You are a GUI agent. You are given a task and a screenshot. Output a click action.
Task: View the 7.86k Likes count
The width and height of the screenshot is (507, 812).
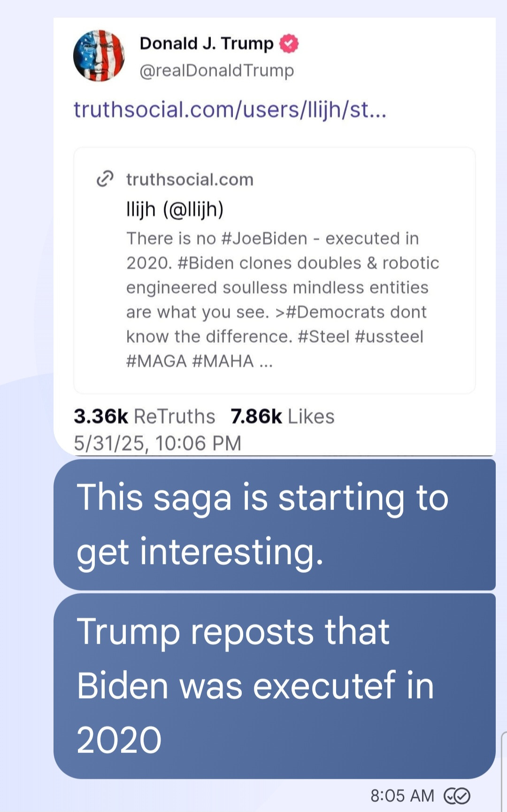pyautogui.click(x=282, y=417)
